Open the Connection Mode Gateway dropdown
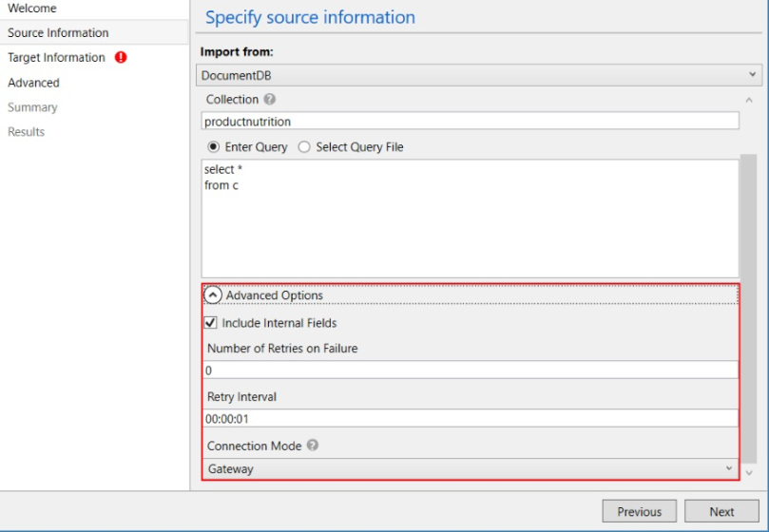The height and width of the screenshot is (532, 769). [471, 469]
